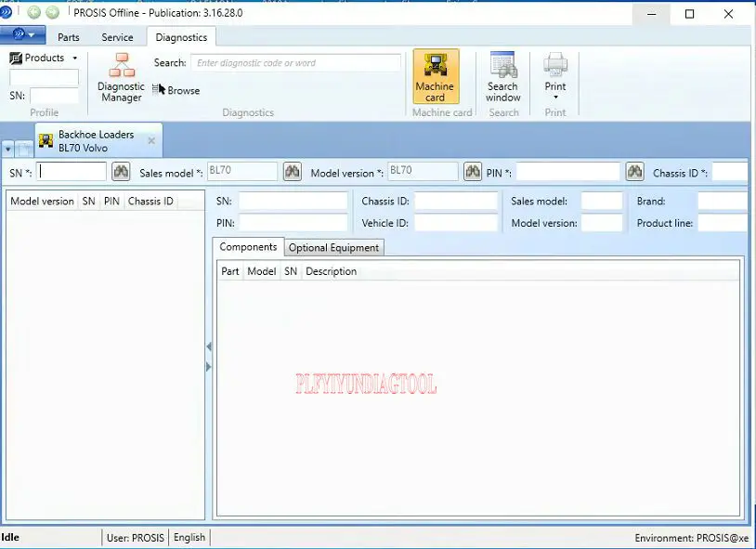Image resolution: width=756 pixels, height=549 pixels.
Task: Click the SN search binoculars button
Action: [121, 171]
